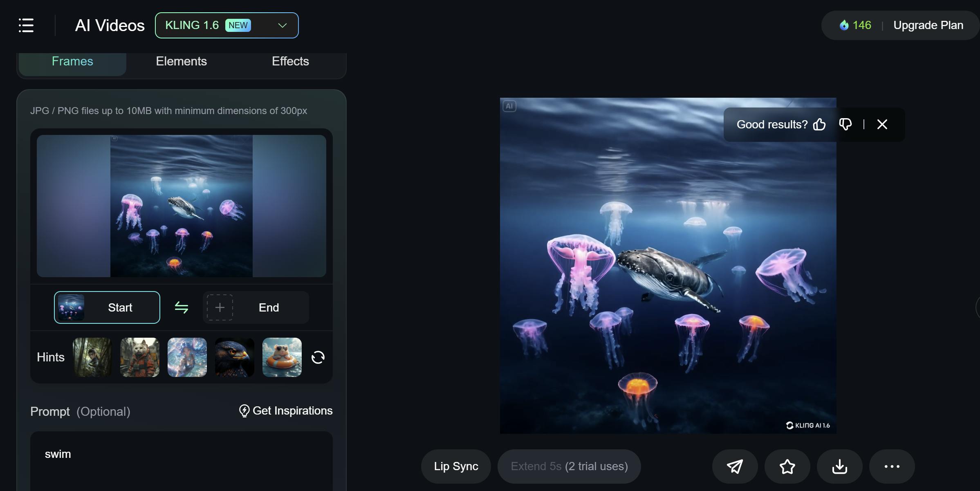Click the Lip Sync button
Image resolution: width=980 pixels, height=491 pixels.
pos(456,466)
